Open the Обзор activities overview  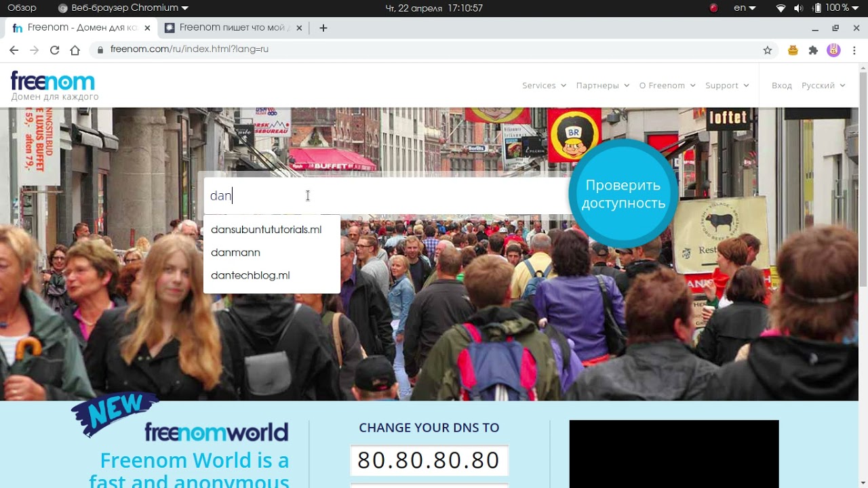tap(22, 8)
